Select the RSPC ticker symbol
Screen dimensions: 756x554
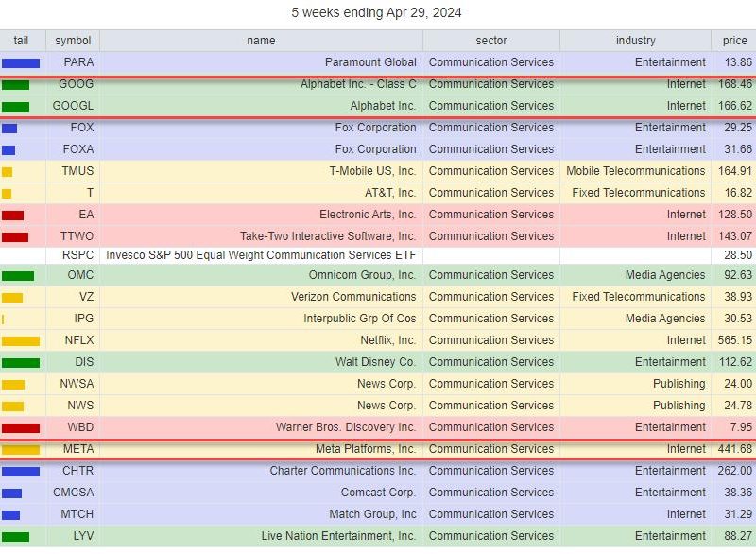(77, 255)
